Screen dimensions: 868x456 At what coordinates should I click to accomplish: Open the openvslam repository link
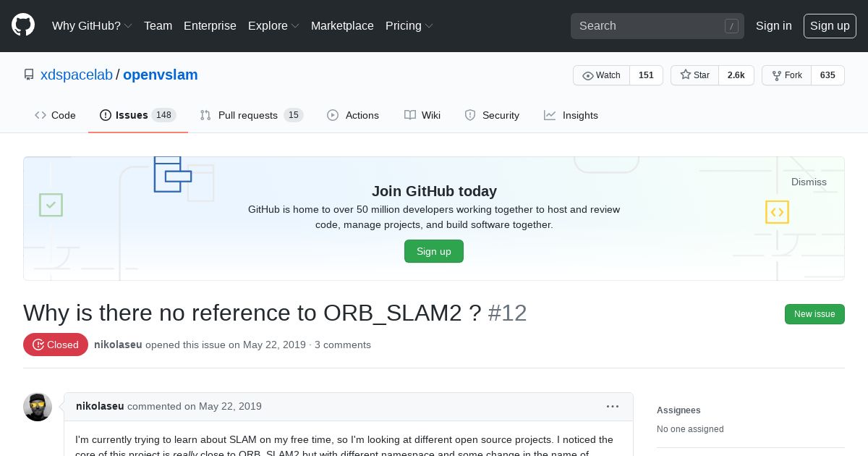(161, 75)
